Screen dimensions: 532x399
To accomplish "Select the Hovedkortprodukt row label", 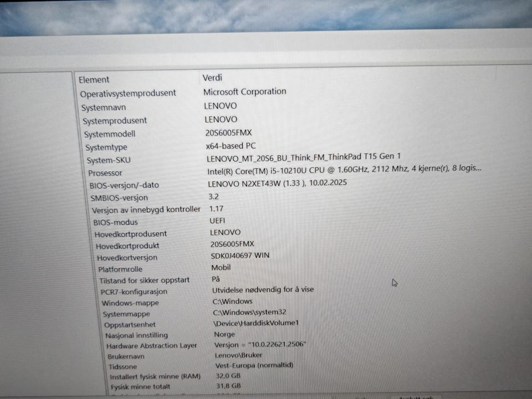I will tap(127, 246).
